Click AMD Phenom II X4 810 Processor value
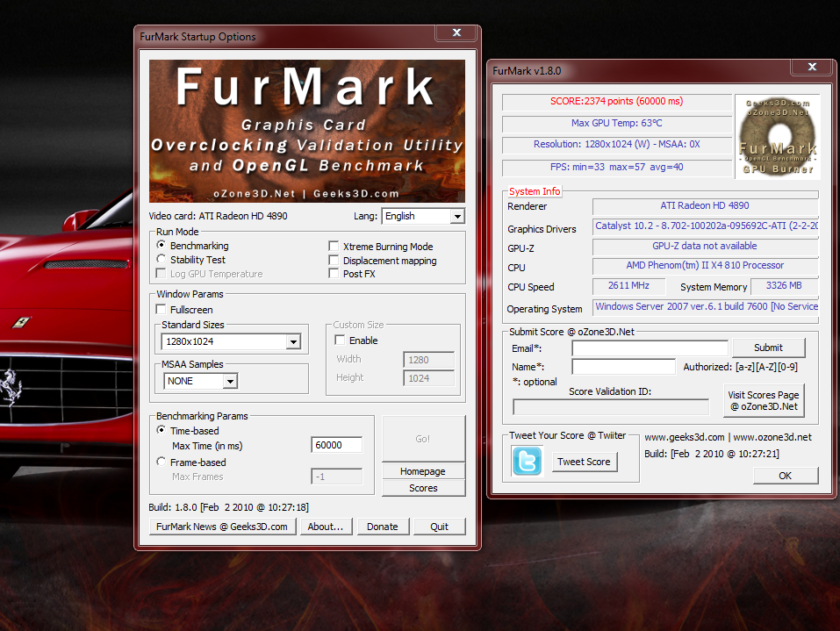The width and height of the screenshot is (840, 631). coord(705,266)
